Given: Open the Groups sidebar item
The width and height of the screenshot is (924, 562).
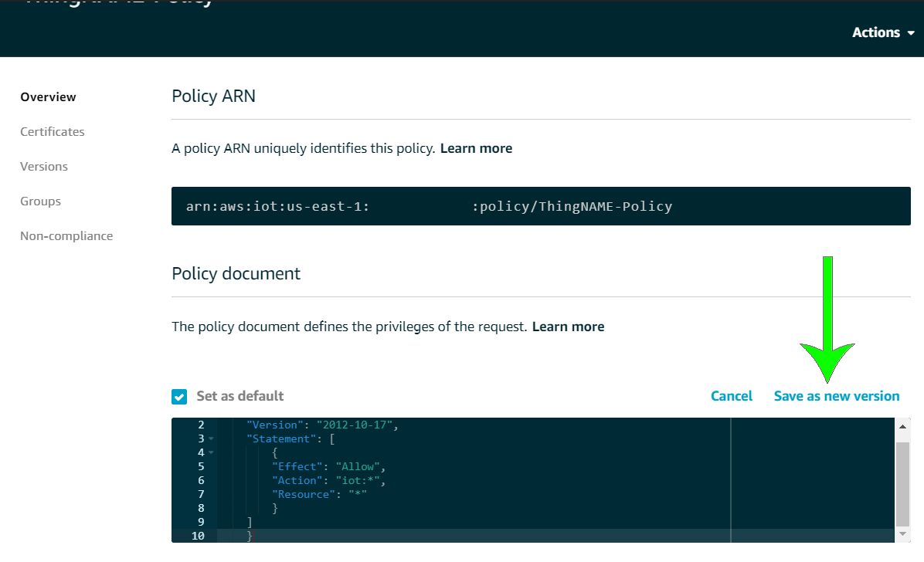Looking at the screenshot, I should 41,201.
